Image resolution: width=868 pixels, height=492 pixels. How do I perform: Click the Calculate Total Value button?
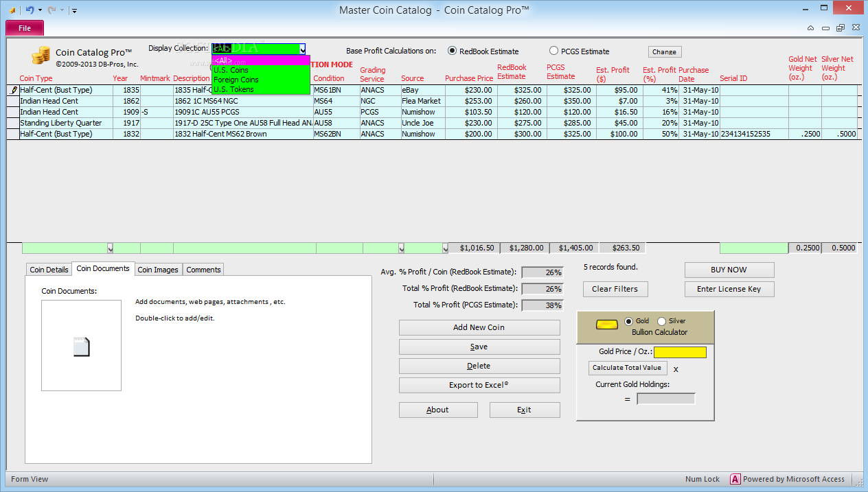[627, 368]
